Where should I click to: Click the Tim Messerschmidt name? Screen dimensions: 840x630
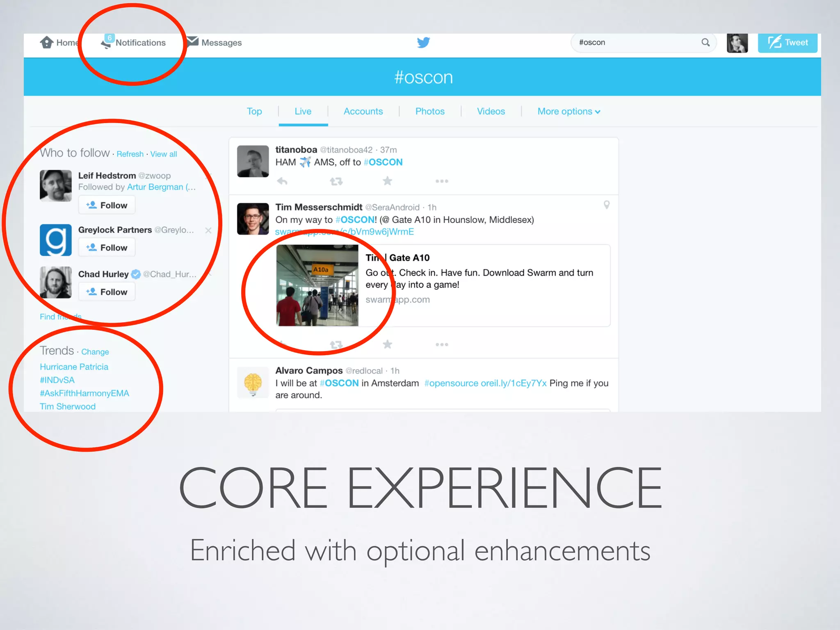coord(319,208)
